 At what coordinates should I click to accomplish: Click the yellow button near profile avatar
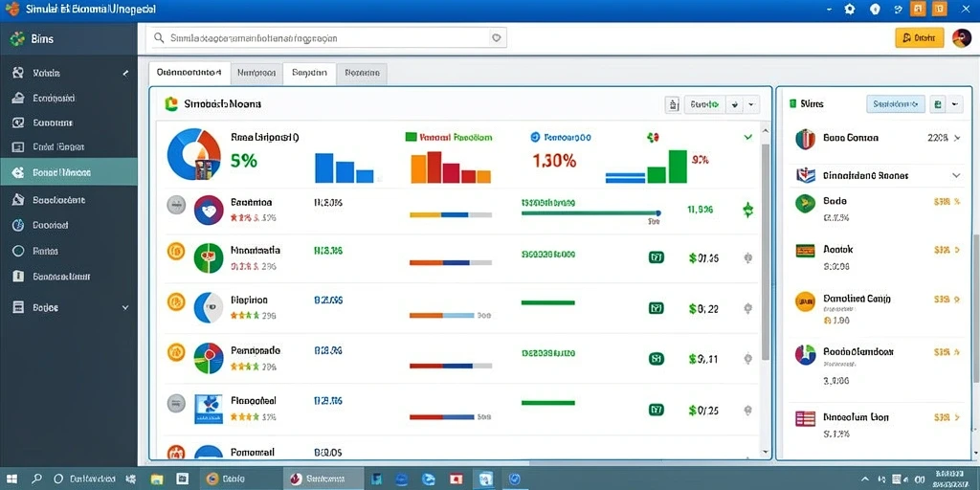920,38
